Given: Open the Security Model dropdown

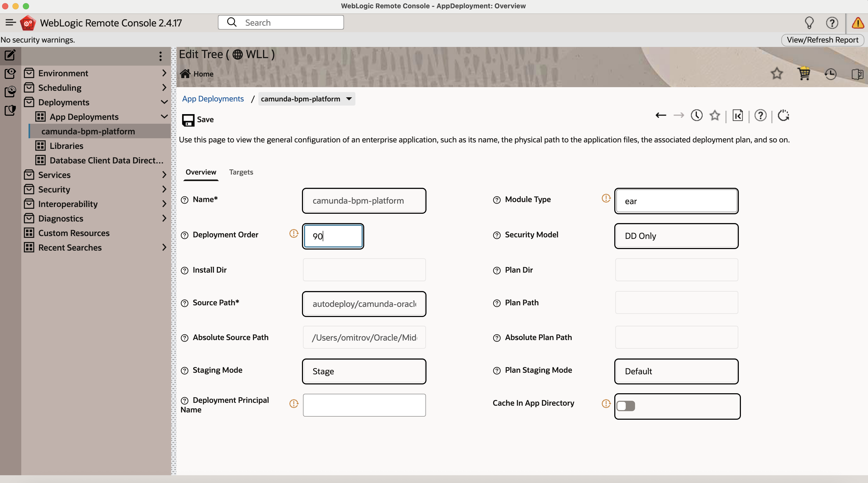Looking at the screenshot, I should (676, 236).
